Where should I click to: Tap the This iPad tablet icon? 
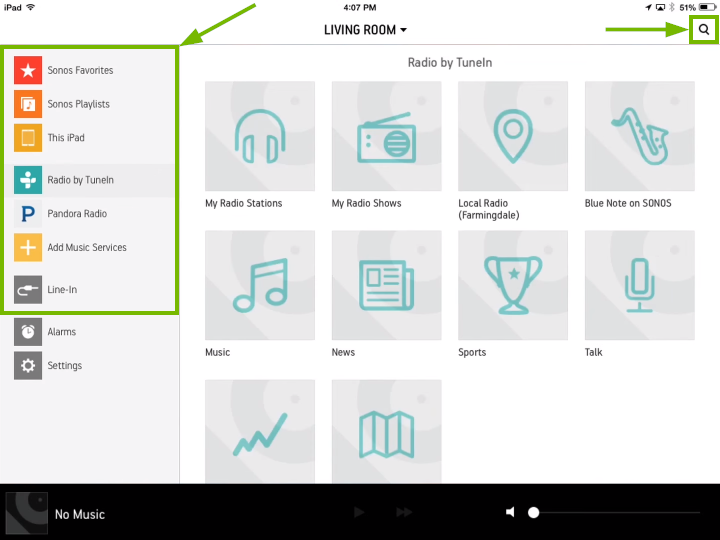tap(28, 138)
